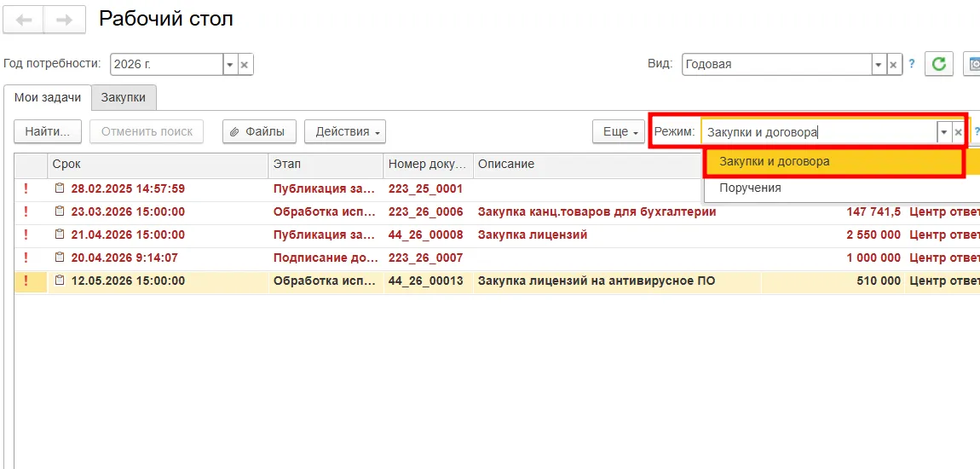980x469 pixels.
Task: Switch to Закупки tab
Action: [124, 97]
